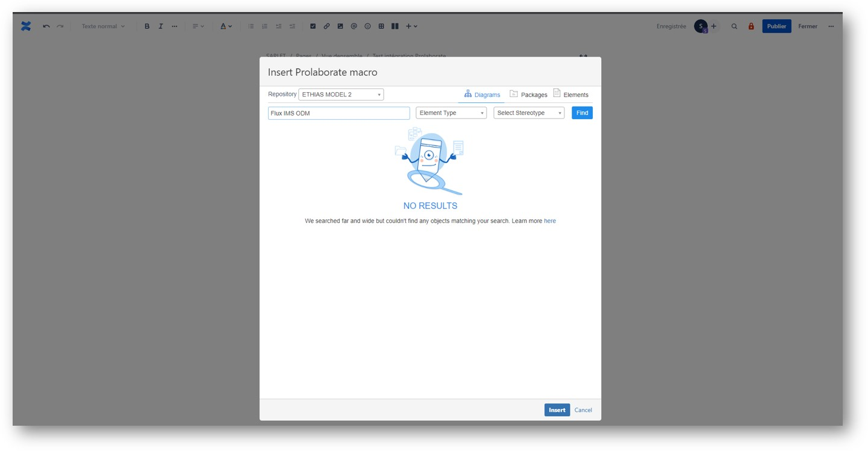Click the Publier button
Viewport: 868px width, 451px height.
(x=777, y=26)
